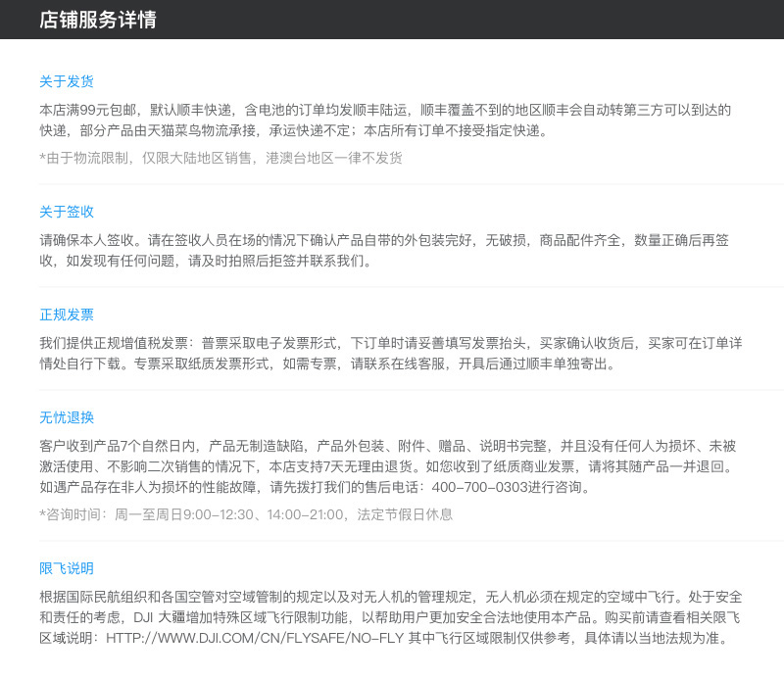The height and width of the screenshot is (679, 784).
Task: Select the 限飞说明 section heading
Action: pyautogui.click(x=67, y=568)
